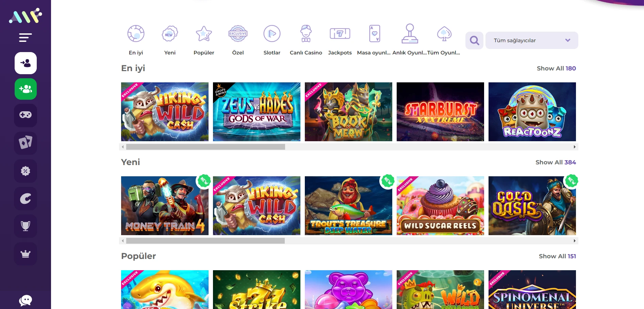The height and width of the screenshot is (309, 644).
Task: Click right arrow of En iyi scrollbar
Action: point(575,147)
